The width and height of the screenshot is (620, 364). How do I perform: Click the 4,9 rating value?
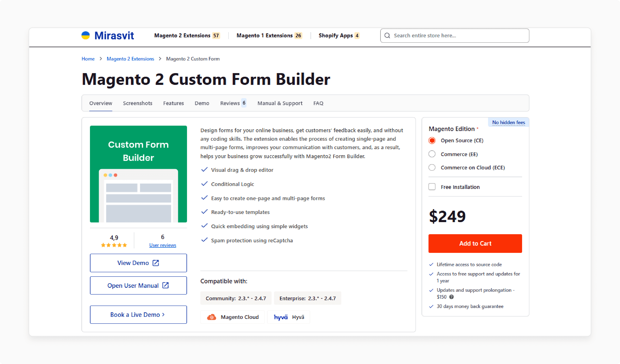click(114, 238)
